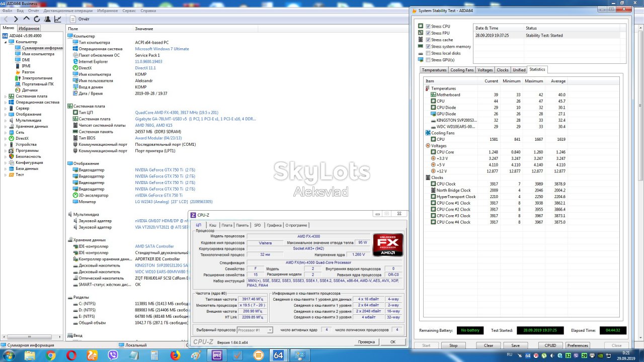Expand the Мультимедиа tree node
Viewport: 644px width, 362px height.
6,120
